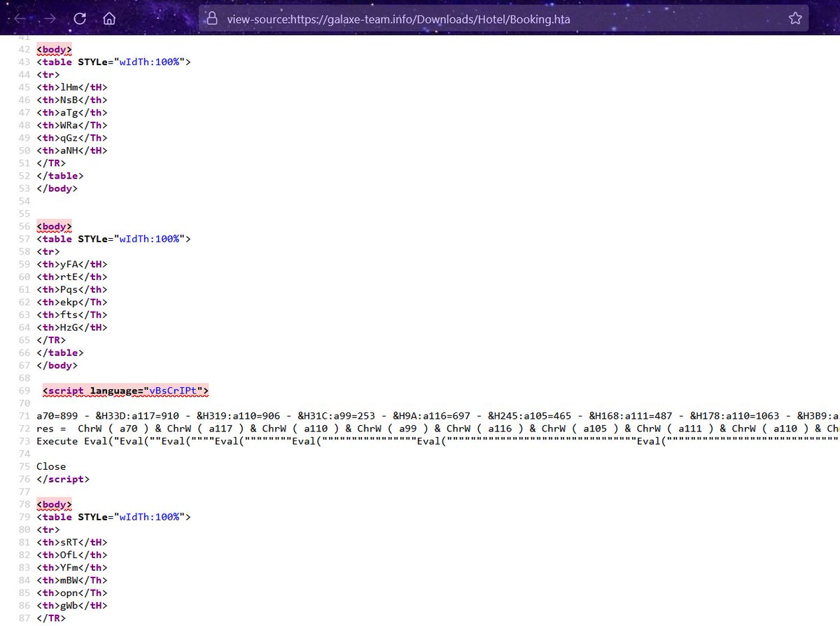Click the <body> tag on line 42
840x626 pixels.
pos(54,49)
